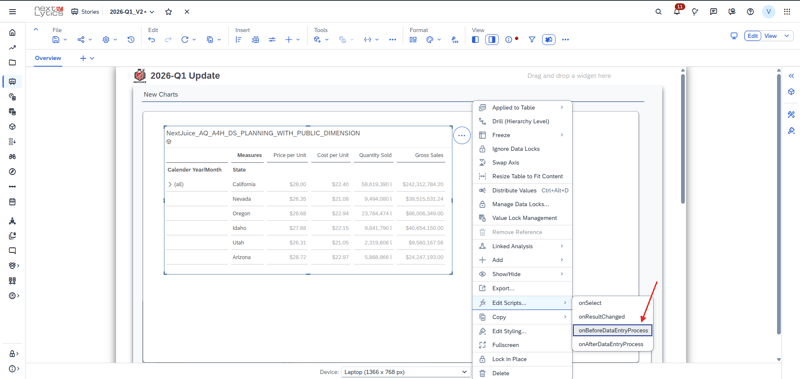
Task: Choose Delete from context menu
Action: [x=522, y=373]
